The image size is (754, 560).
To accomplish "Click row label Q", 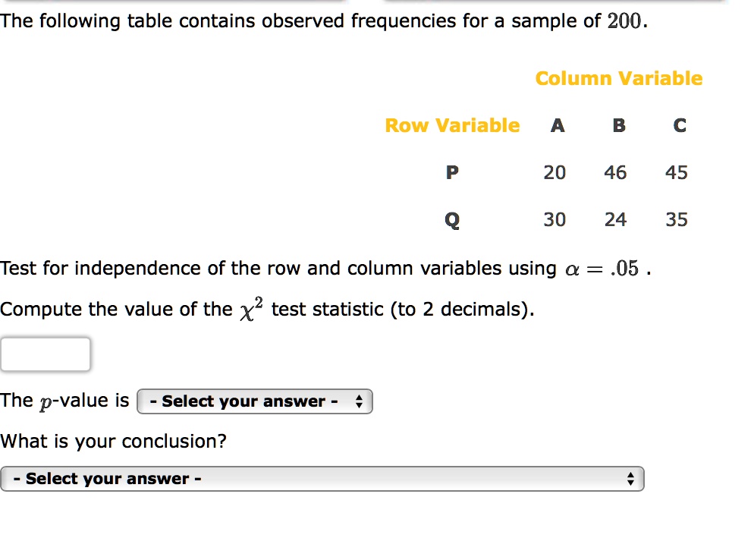I will pyautogui.click(x=452, y=220).
